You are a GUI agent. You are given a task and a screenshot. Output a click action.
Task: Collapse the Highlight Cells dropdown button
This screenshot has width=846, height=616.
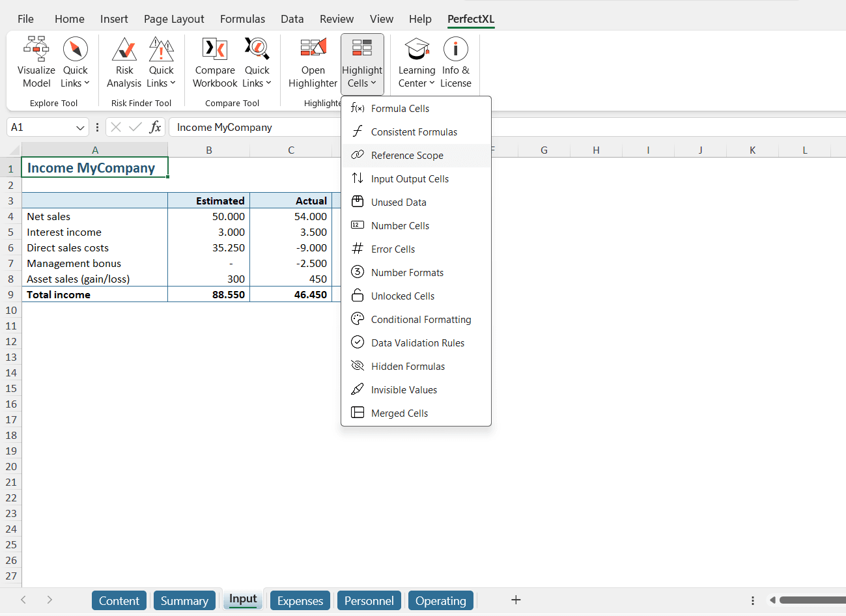click(x=362, y=63)
